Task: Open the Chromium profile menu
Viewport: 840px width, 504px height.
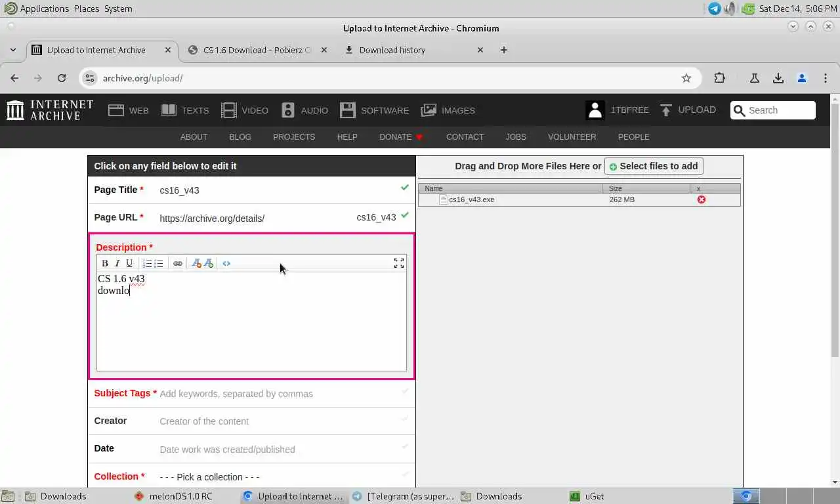Action: (x=802, y=78)
